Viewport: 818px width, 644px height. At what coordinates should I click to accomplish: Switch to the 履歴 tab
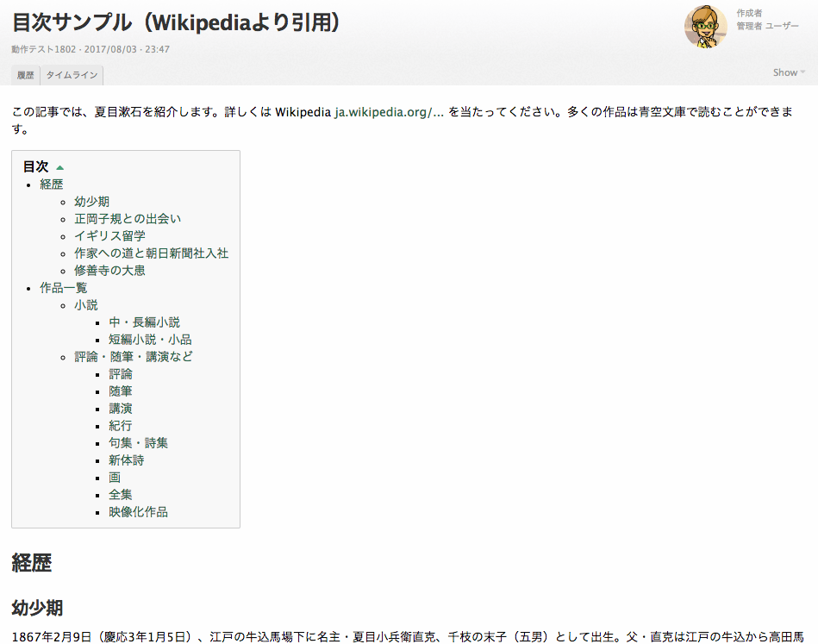[x=26, y=75]
